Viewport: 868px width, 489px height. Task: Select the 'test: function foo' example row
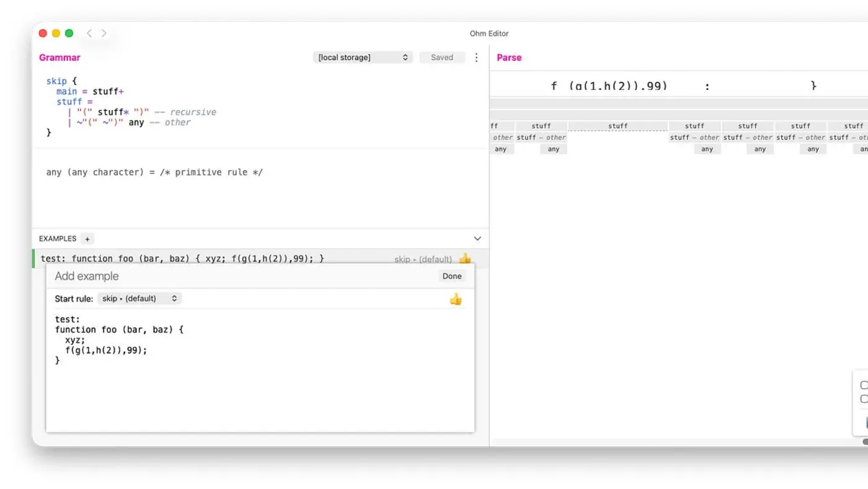[x=260, y=259]
